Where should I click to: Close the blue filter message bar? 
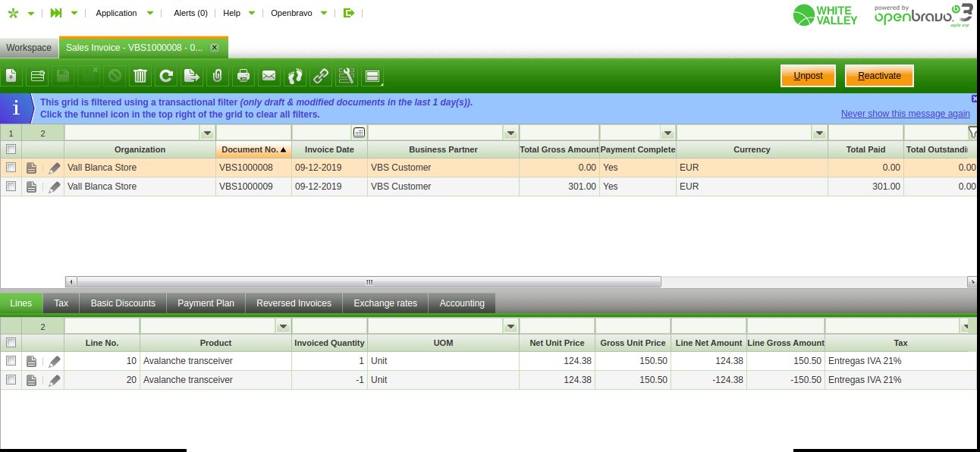pyautogui.click(x=975, y=99)
